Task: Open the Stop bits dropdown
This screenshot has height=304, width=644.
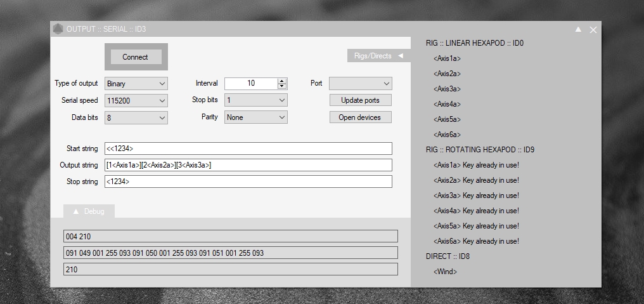Action: (256, 100)
